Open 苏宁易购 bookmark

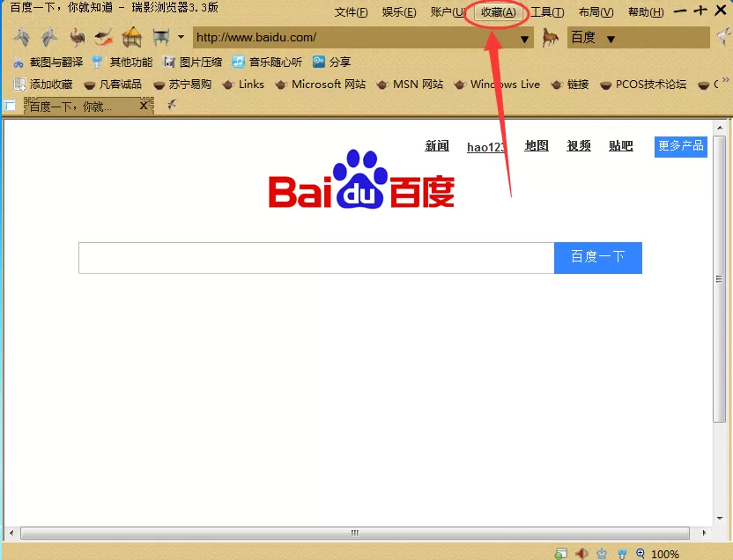coord(182,84)
